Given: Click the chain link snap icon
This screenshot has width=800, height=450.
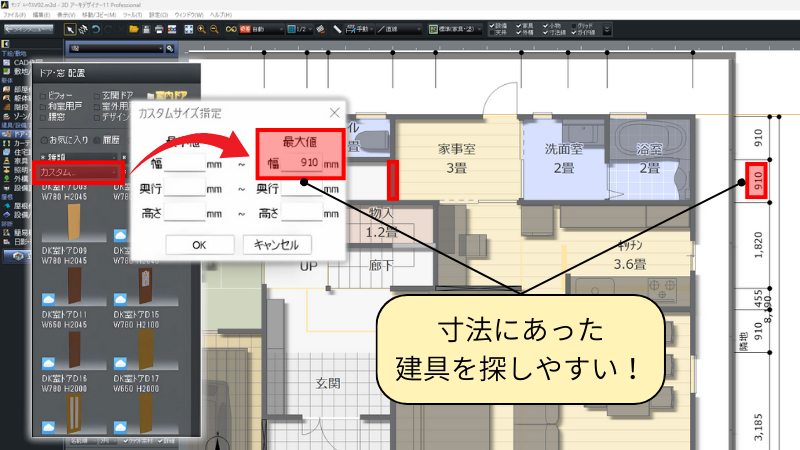Looking at the screenshot, I should pos(231,30).
